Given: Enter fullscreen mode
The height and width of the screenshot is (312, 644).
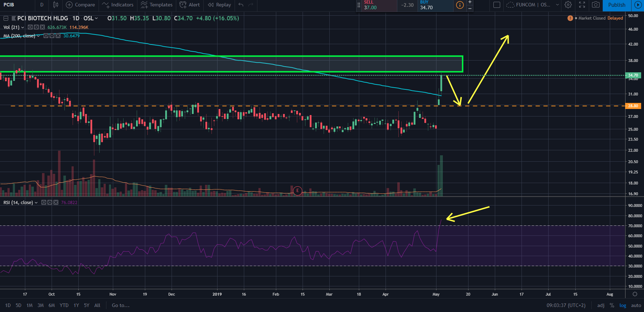Looking at the screenshot, I should [582, 5].
